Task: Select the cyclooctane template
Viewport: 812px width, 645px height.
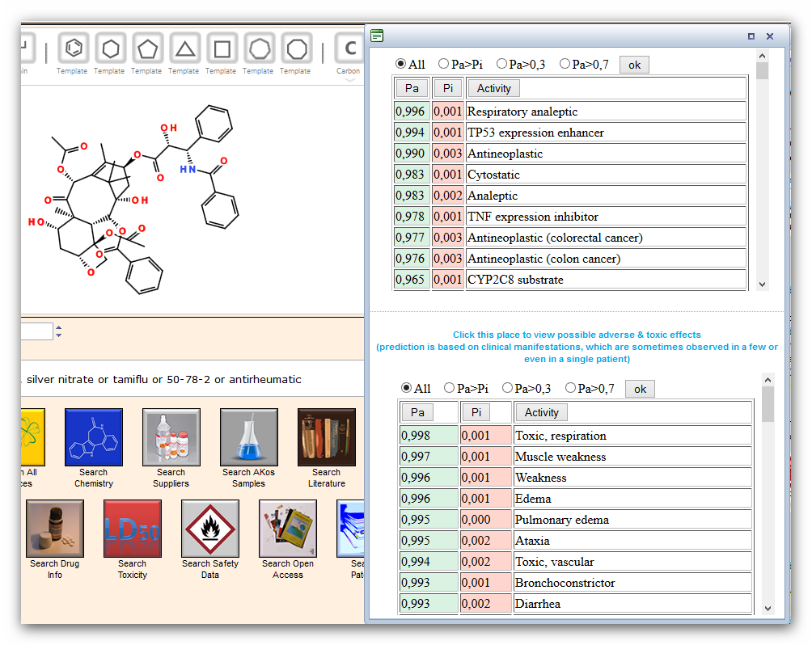Action: tap(297, 48)
